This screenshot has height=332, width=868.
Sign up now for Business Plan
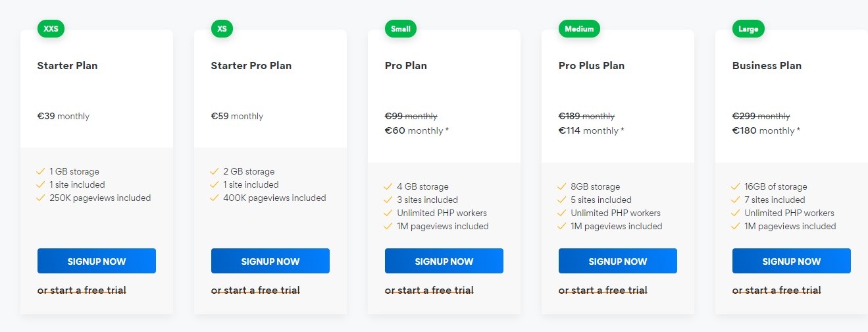pos(792,261)
